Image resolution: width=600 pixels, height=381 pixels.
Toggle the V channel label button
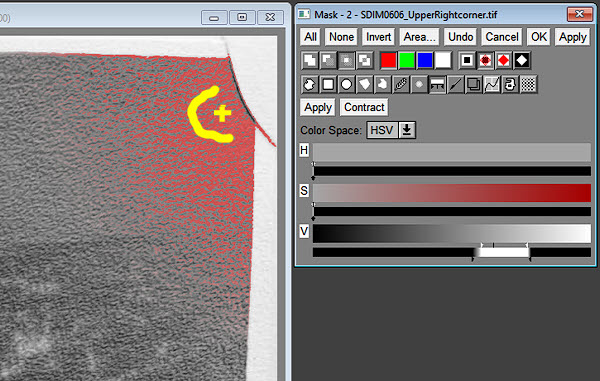click(x=304, y=231)
